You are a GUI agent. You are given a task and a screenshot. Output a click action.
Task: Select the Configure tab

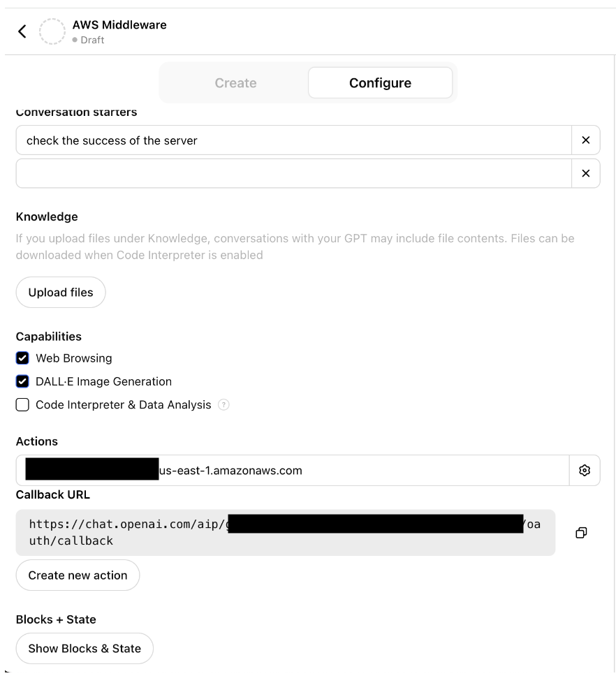[380, 82]
